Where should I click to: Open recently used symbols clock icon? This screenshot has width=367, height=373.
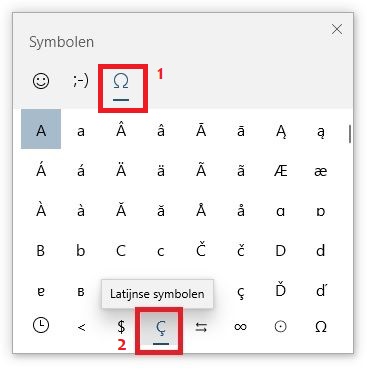point(41,326)
